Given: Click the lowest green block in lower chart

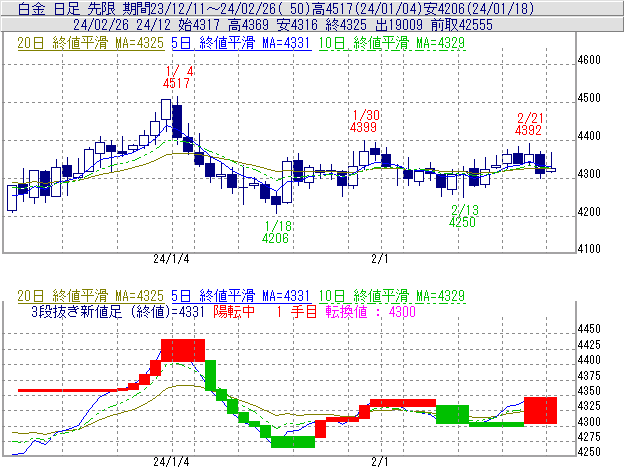Looking at the screenshot, I should [x=292, y=442].
